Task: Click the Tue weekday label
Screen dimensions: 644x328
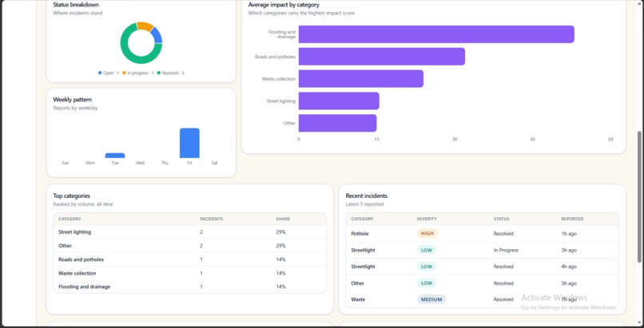Action: pos(115,163)
